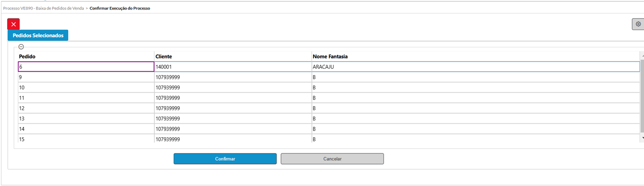Select the Cliente cell 140001
The width and height of the screenshot is (644, 186).
pos(233,67)
